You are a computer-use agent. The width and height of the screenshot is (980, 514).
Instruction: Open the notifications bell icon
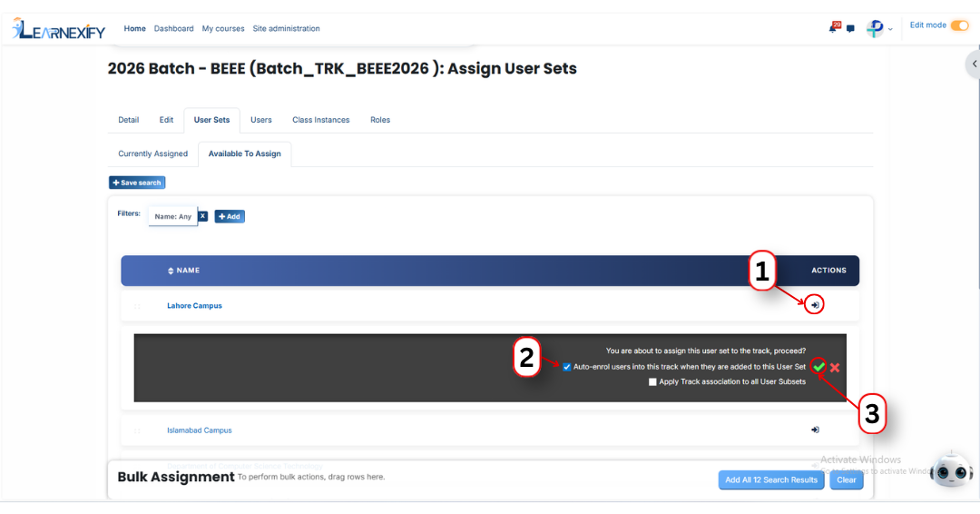point(833,27)
